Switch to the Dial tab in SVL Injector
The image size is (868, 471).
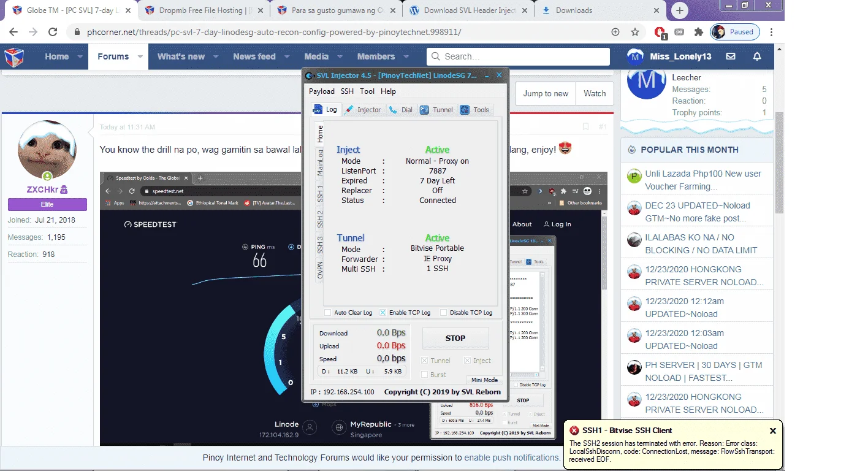[x=400, y=110]
